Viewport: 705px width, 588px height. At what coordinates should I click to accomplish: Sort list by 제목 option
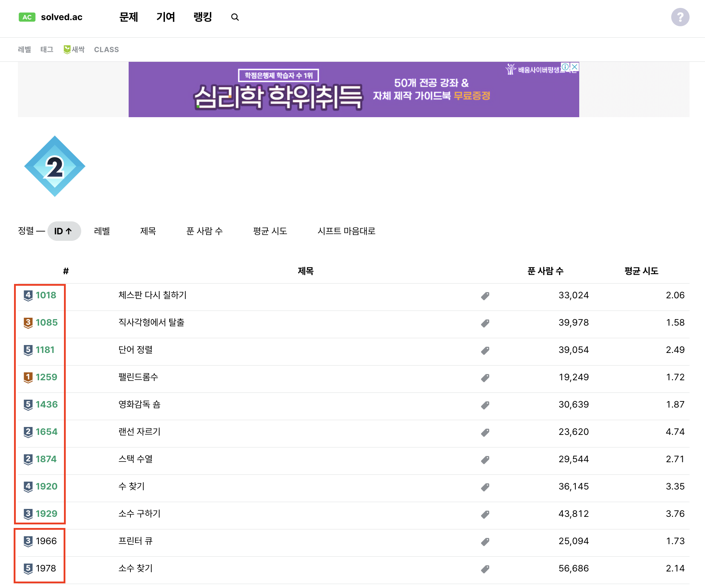148,231
